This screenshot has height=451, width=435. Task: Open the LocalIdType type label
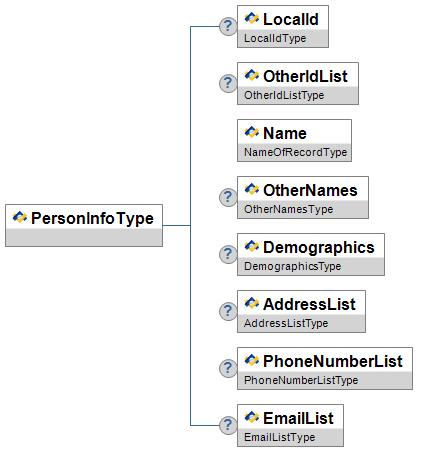(x=275, y=38)
